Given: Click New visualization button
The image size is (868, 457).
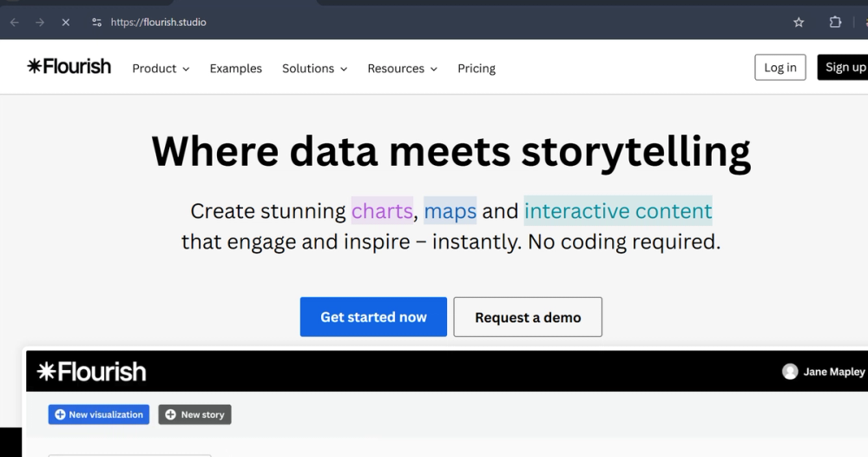Looking at the screenshot, I should pyautogui.click(x=99, y=414).
